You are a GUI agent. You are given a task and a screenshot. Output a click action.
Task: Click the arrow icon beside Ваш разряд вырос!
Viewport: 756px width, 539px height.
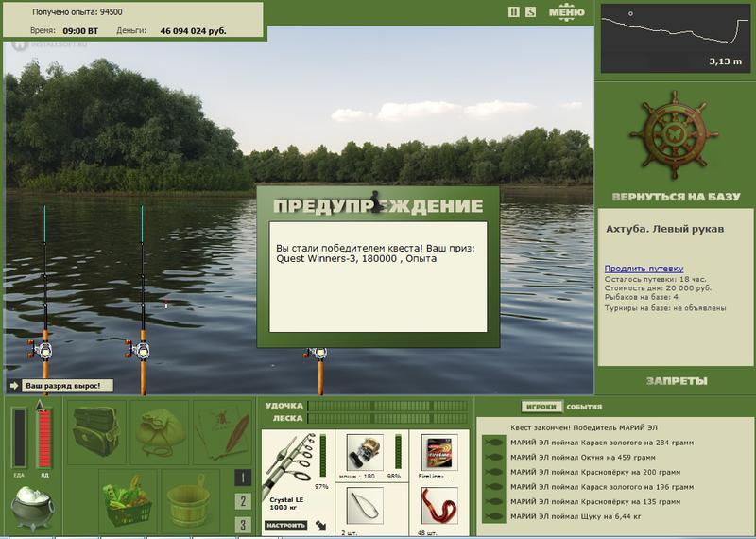tap(14, 386)
